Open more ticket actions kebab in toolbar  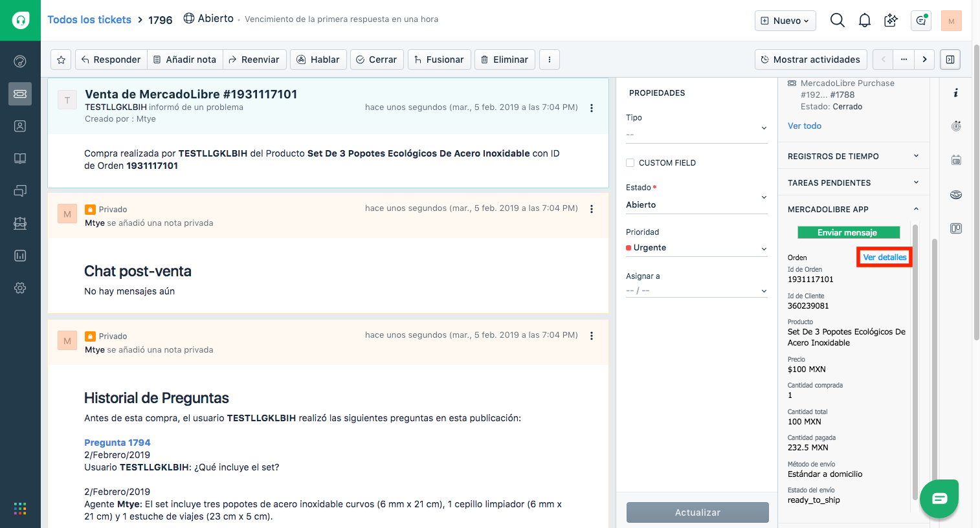[550, 60]
